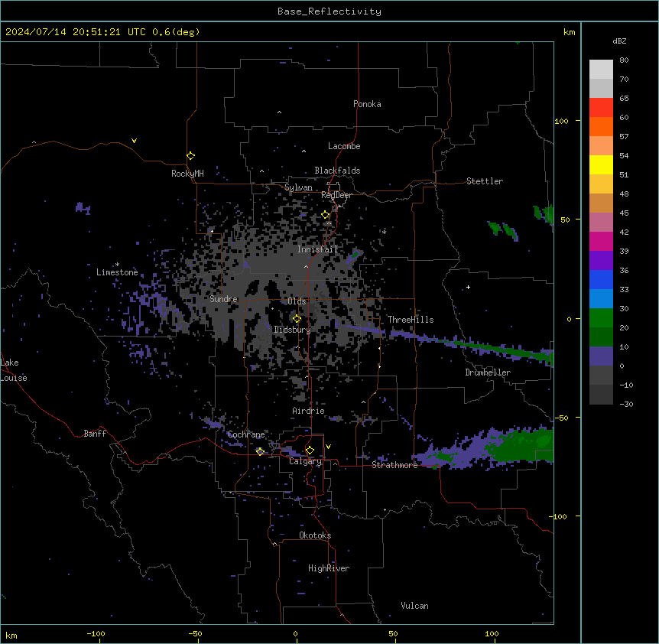The width and height of the screenshot is (659, 644).
Task: Select the brown 45-48 dBZ legend swatch
Action: pos(601,203)
